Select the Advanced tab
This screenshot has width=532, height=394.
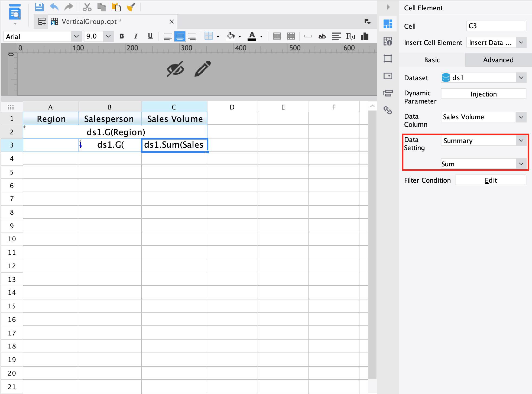[498, 60]
